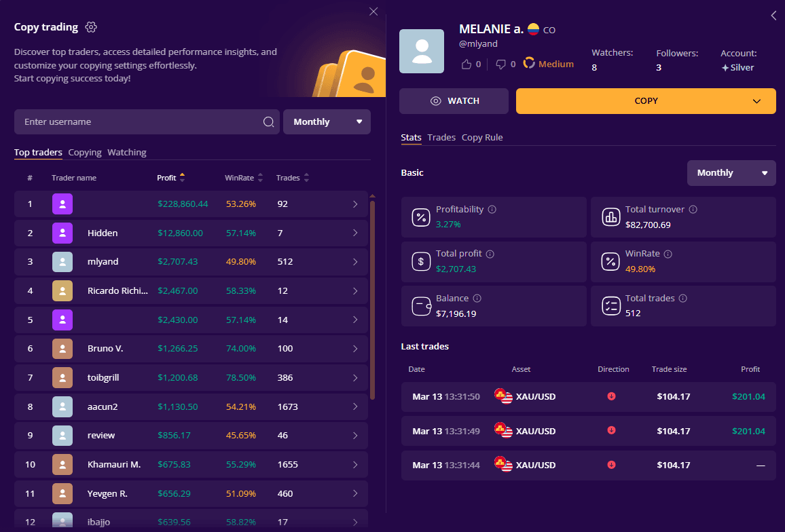The width and height of the screenshot is (785, 532).
Task: Click avatar of rank 1 trader
Action: 62,204
